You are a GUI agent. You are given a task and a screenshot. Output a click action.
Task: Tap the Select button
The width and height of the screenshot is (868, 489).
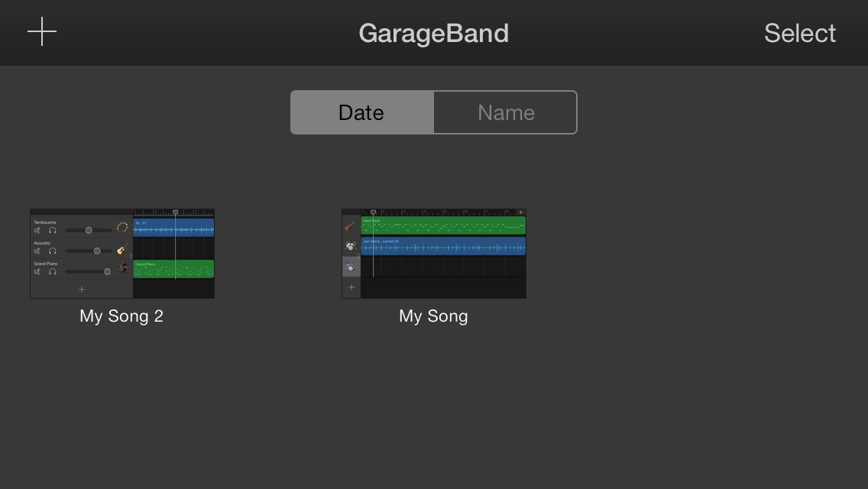pos(800,33)
